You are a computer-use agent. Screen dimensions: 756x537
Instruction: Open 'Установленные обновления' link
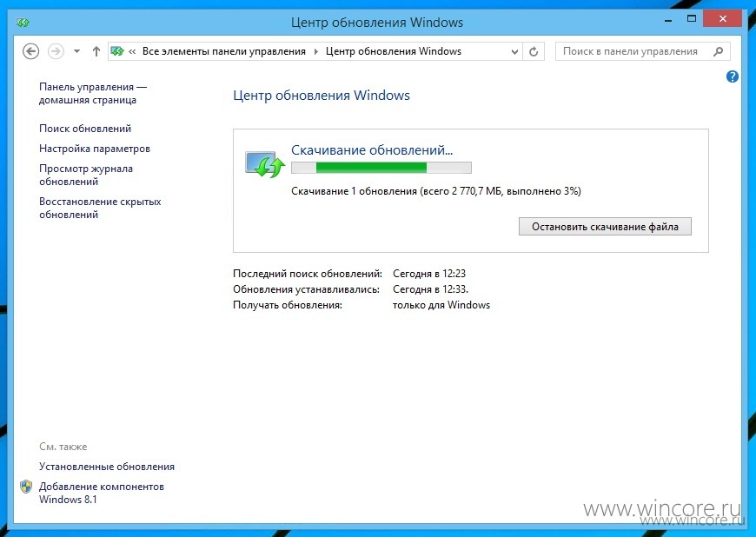click(107, 467)
